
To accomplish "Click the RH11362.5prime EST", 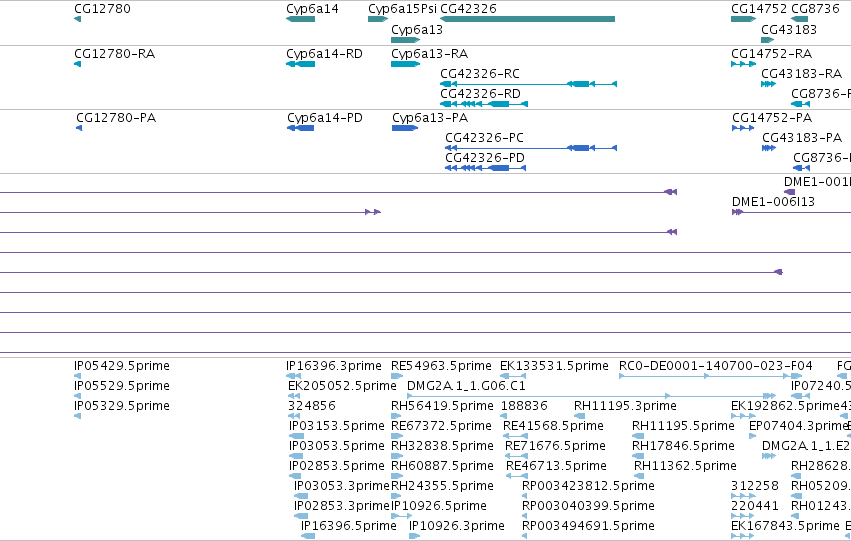I will [x=640, y=476].
